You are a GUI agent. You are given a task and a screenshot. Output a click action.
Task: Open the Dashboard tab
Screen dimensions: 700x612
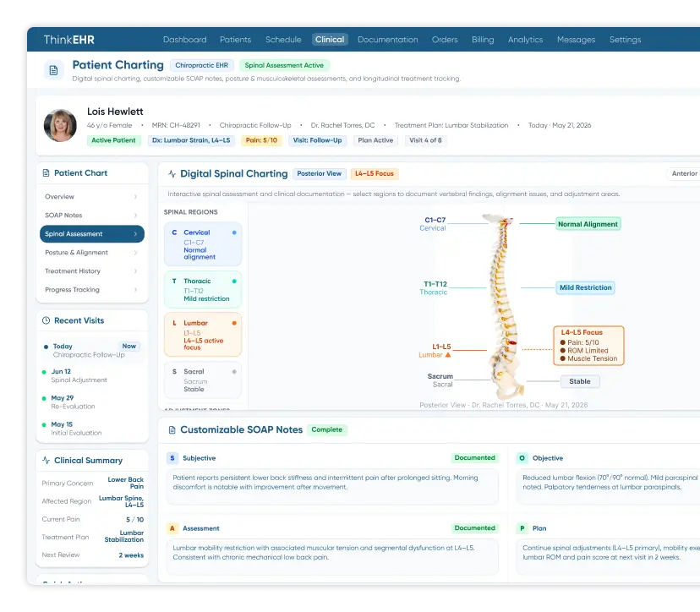(185, 40)
